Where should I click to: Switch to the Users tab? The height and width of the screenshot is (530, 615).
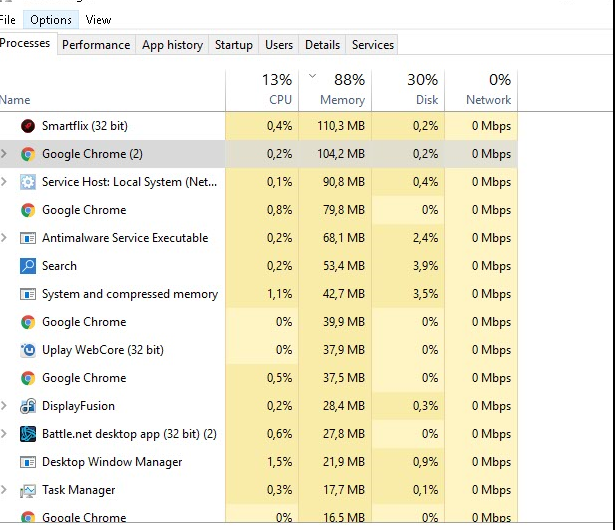[x=279, y=45]
